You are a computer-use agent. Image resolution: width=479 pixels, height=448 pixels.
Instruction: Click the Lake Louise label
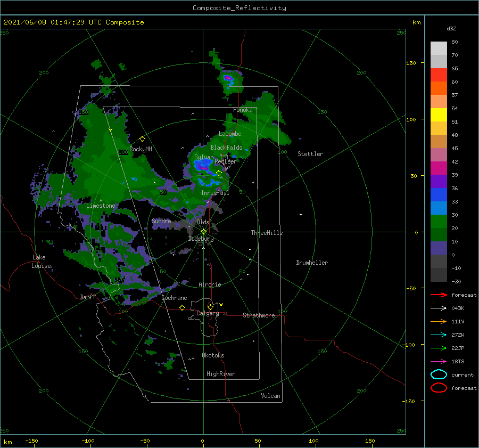pos(41,262)
